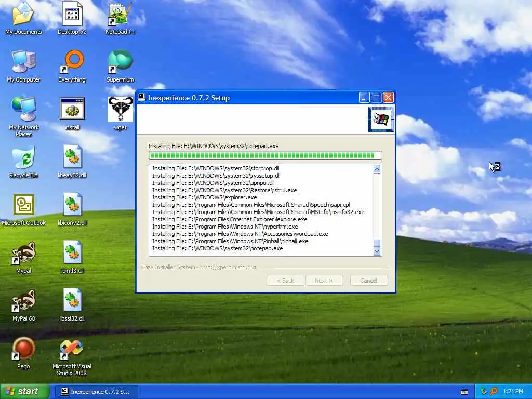The image size is (532, 399).
Task: Click the log line for rstrui.exe
Action: 224,190
